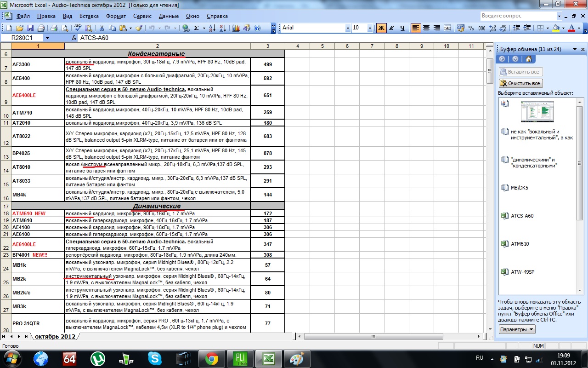Run the spelling check (ABC) icon
Image resolution: width=588 pixels, height=368 pixels.
(x=78, y=28)
